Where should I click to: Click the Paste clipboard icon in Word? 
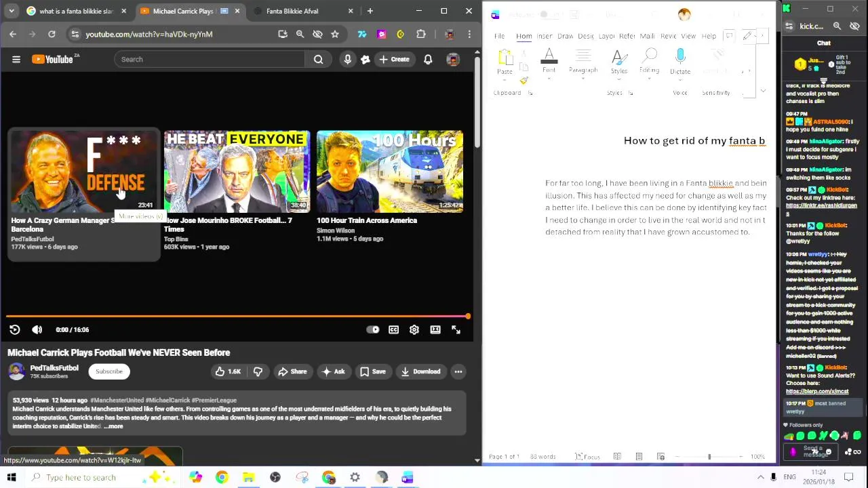505,57
